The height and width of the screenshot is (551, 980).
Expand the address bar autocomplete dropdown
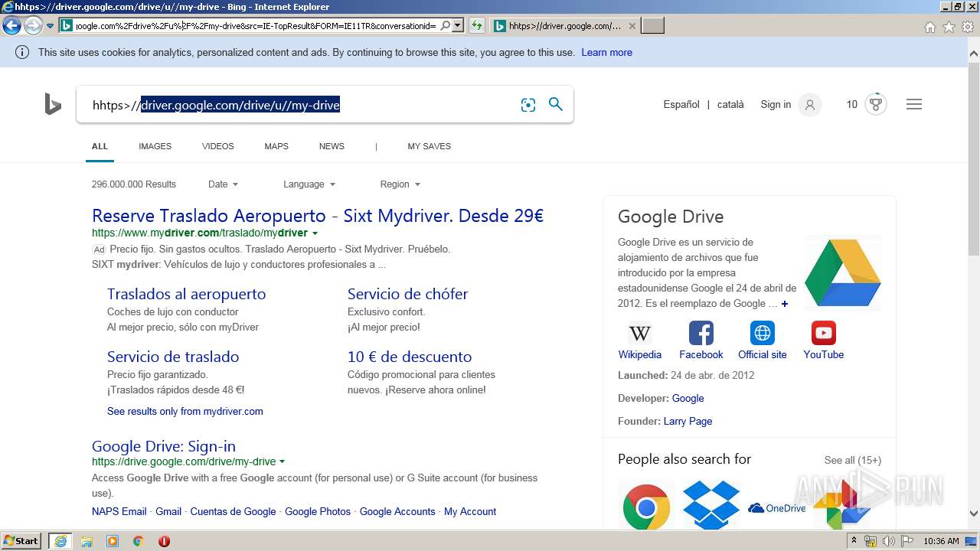click(458, 25)
